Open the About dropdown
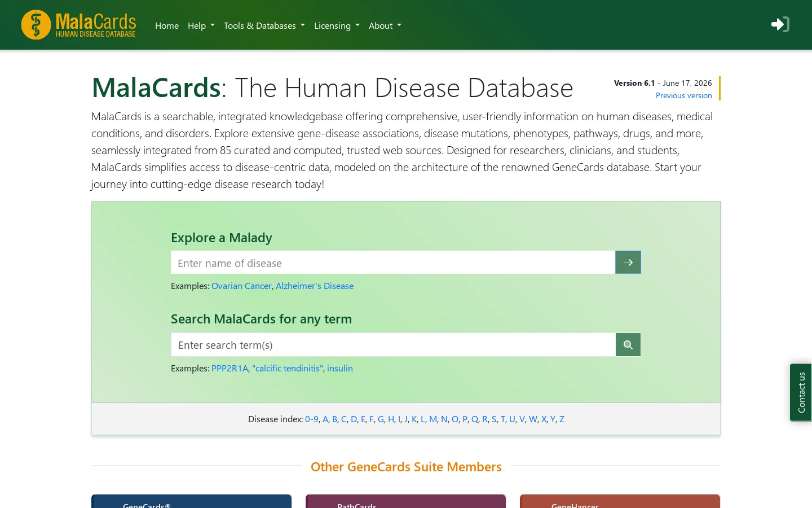This screenshot has height=508, width=812. pos(385,25)
